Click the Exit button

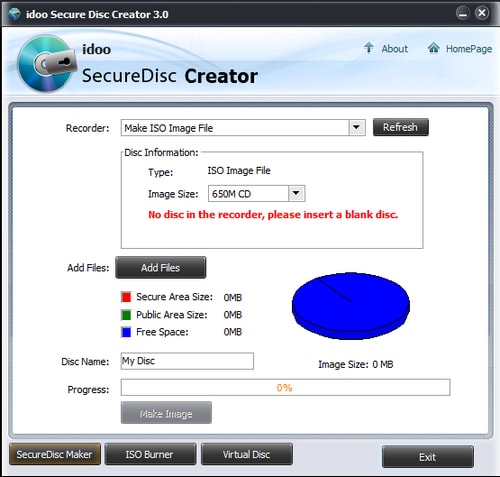[x=428, y=457]
